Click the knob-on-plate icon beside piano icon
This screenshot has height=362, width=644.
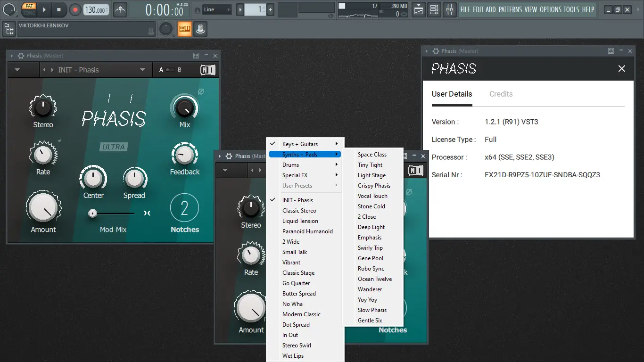tap(200, 29)
